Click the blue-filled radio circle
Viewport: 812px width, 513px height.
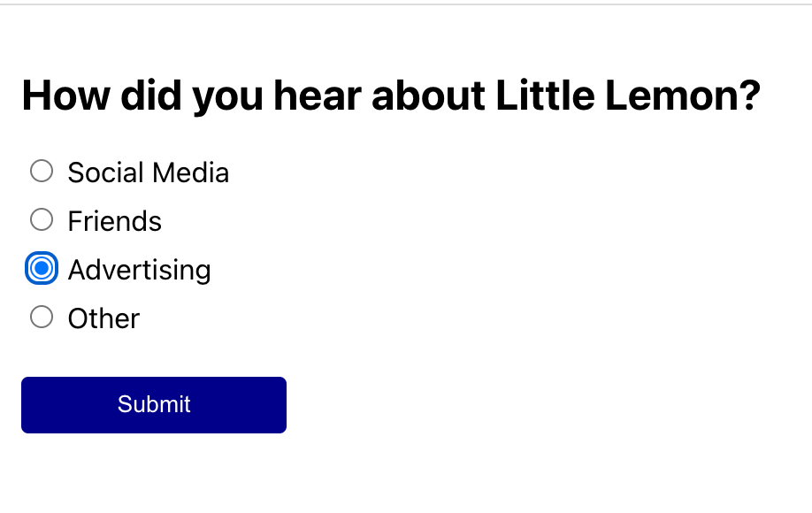(42, 268)
